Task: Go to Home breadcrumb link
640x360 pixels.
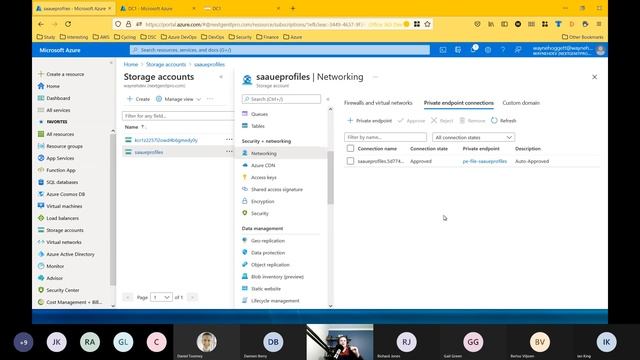Action: [x=131, y=64]
